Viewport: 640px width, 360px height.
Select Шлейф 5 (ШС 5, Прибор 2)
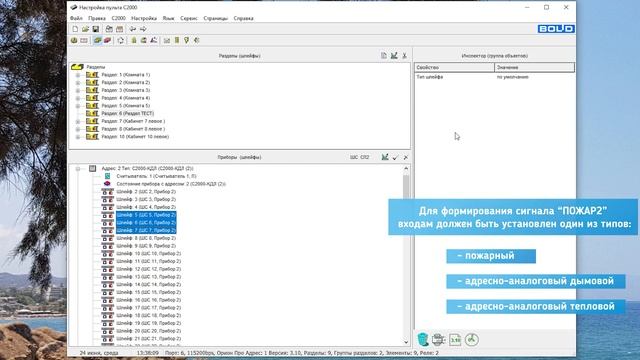[x=146, y=215]
